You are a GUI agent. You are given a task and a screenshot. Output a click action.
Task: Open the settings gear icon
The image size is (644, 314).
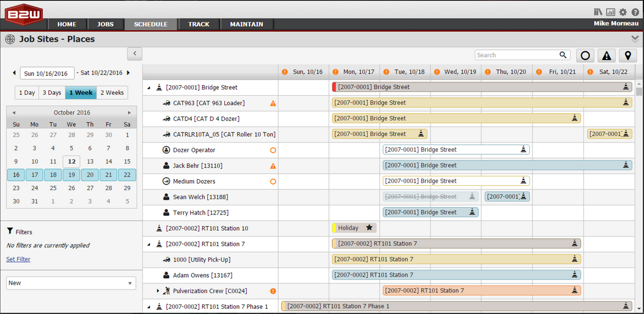point(623,12)
